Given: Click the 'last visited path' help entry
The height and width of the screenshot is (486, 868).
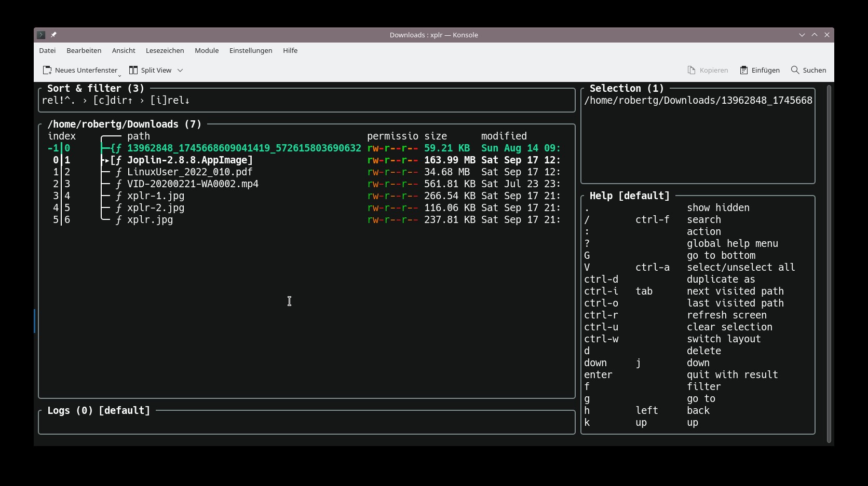Looking at the screenshot, I should [736, 303].
